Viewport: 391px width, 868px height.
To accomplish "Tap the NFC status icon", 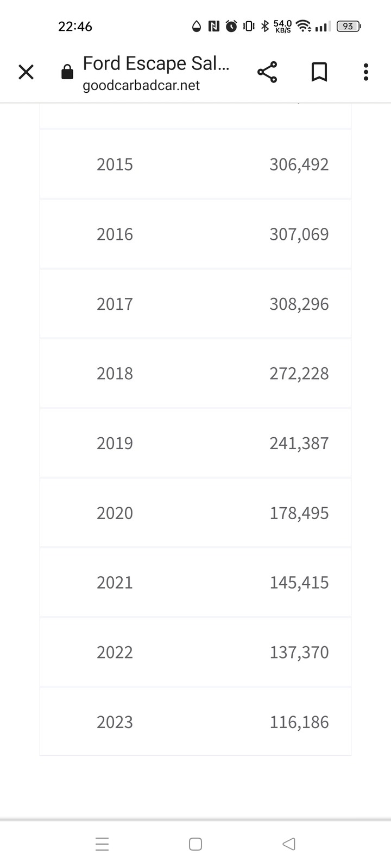I will coord(214,26).
